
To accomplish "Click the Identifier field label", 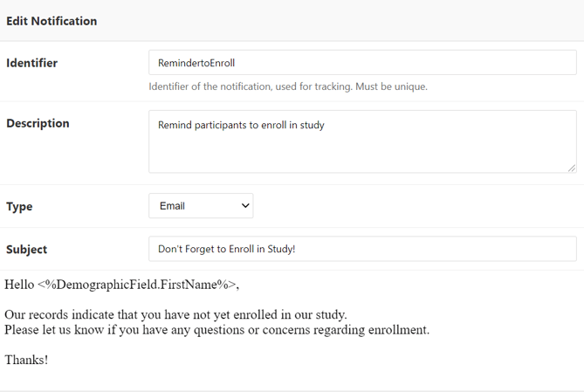I will click(32, 63).
